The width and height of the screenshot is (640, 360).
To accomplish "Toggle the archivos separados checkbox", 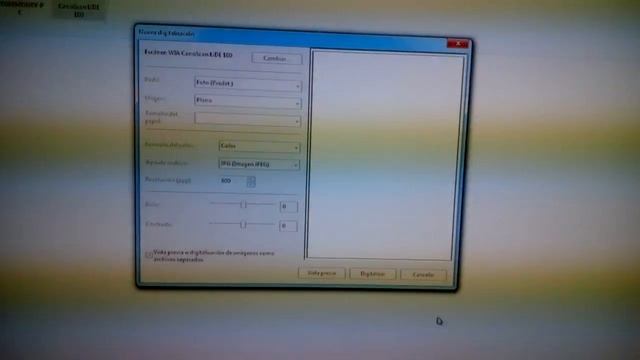I will coord(149,255).
